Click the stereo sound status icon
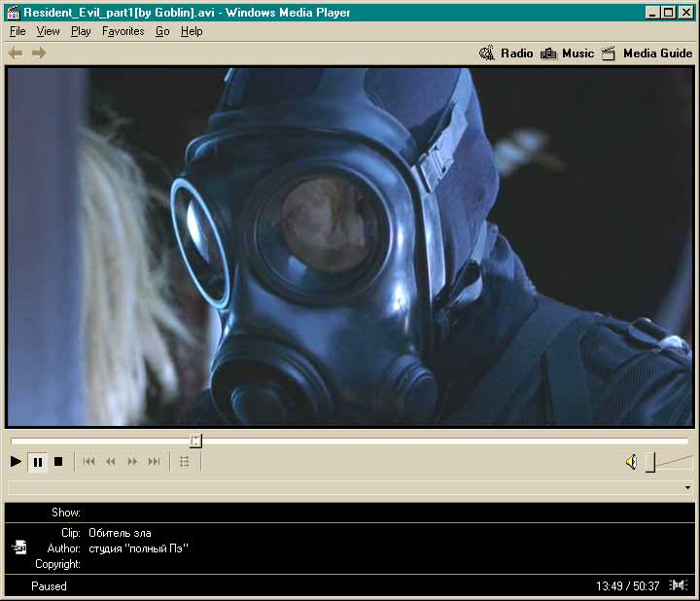 tap(679, 584)
